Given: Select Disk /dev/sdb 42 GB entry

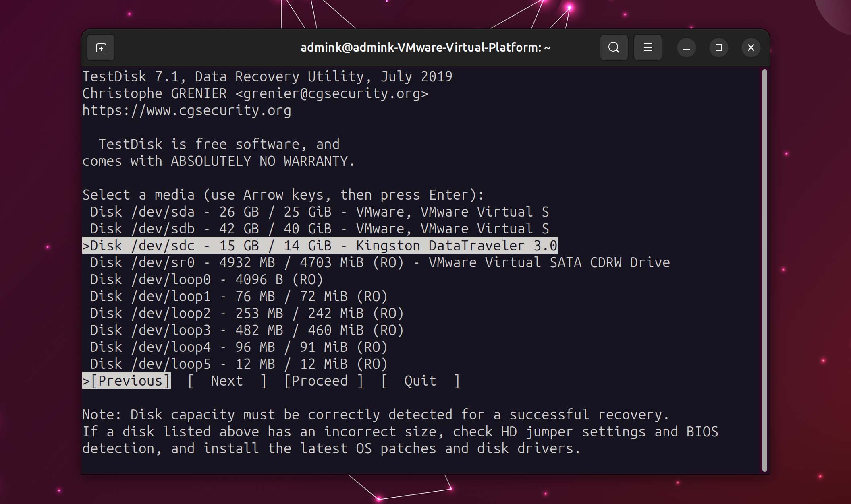Looking at the screenshot, I should 318,228.
